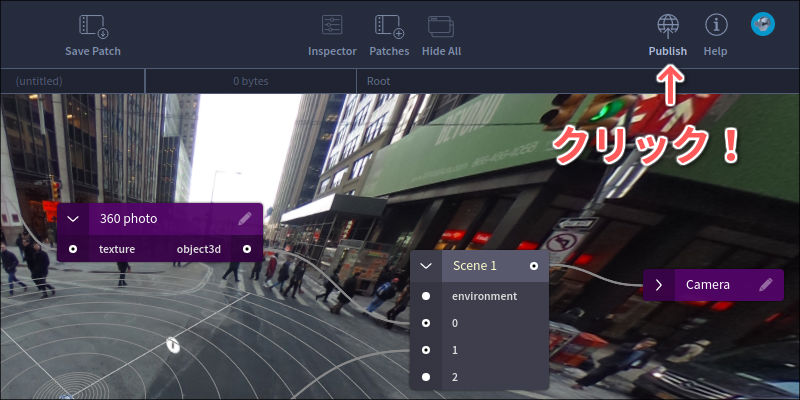Click the Scene 1 output port
Image resolution: width=800 pixels, height=400 pixels.
click(534, 266)
